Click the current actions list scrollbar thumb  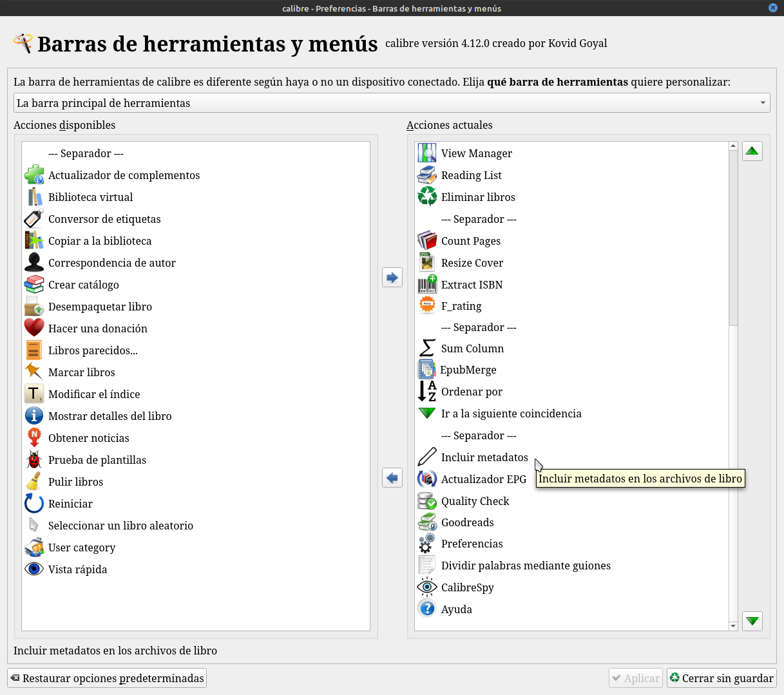[733, 238]
